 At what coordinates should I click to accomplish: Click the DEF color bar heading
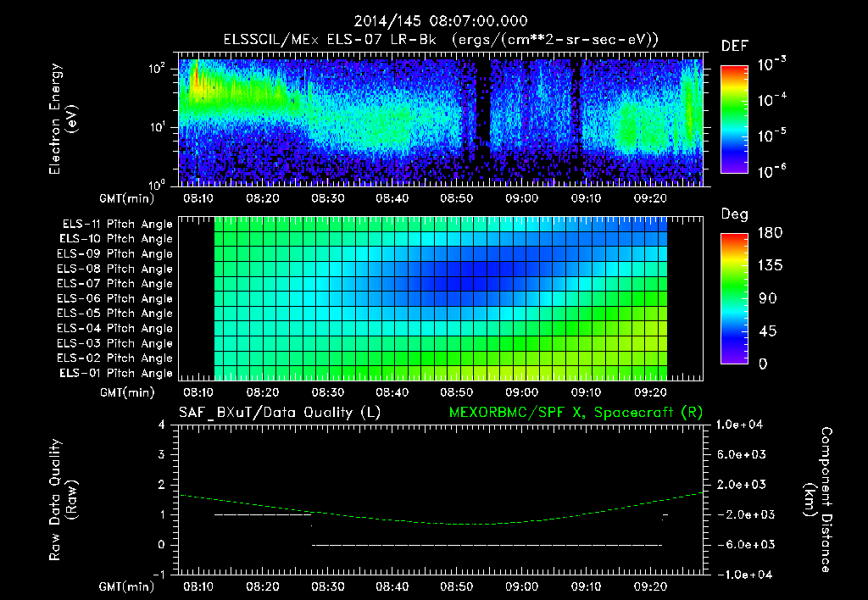(735, 46)
